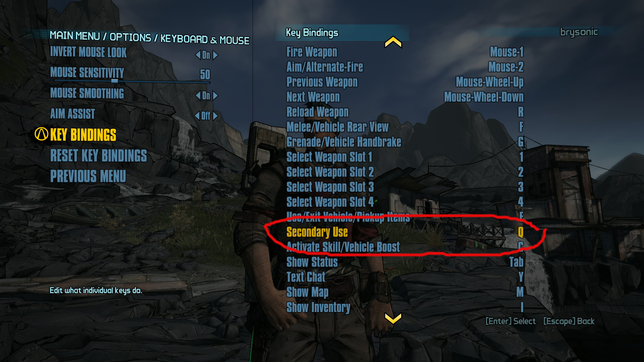Expand key bindings list upward

[392, 42]
